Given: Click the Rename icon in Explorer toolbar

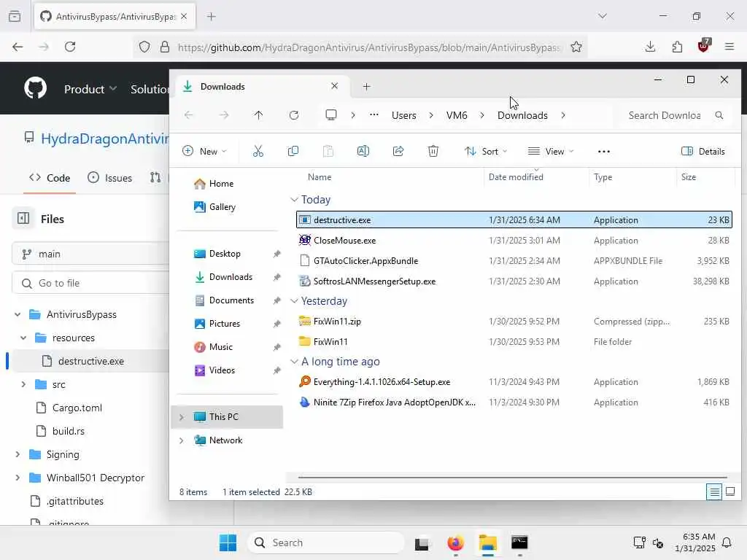Looking at the screenshot, I should (x=363, y=152).
